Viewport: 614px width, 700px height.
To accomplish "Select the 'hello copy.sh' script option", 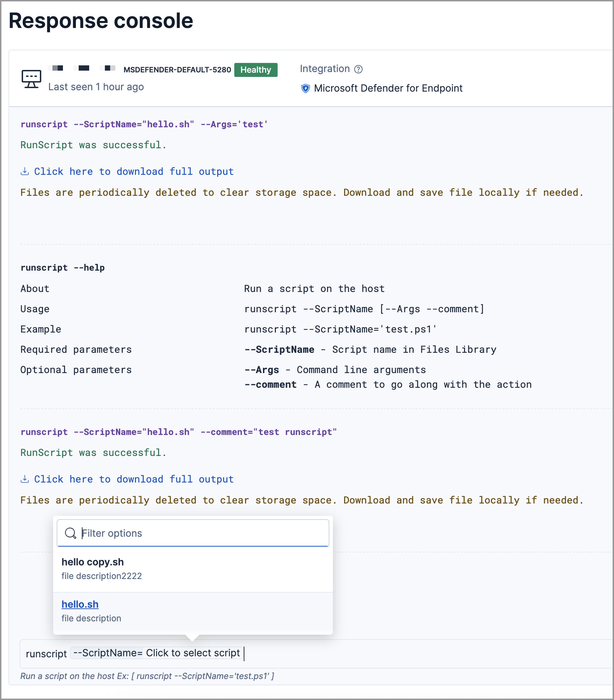I will (93, 562).
